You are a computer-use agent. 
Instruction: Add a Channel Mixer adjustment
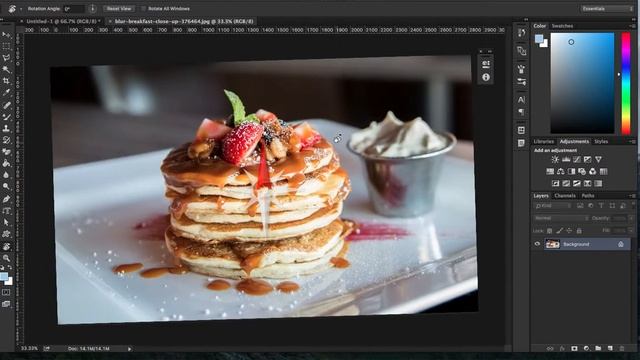pyautogui.click(x=593, y=171)
